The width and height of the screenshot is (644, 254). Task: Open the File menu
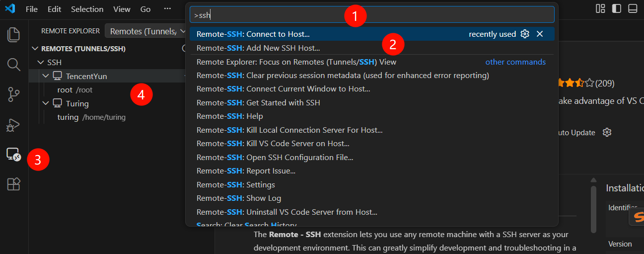click(31, 9)
